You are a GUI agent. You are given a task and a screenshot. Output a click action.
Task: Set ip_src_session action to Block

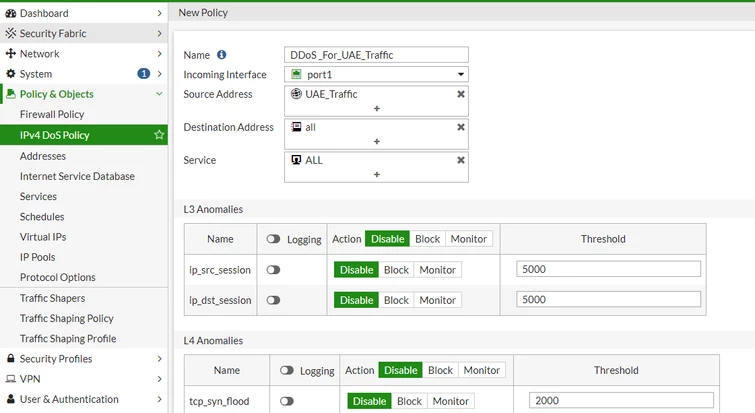(396, 270)
